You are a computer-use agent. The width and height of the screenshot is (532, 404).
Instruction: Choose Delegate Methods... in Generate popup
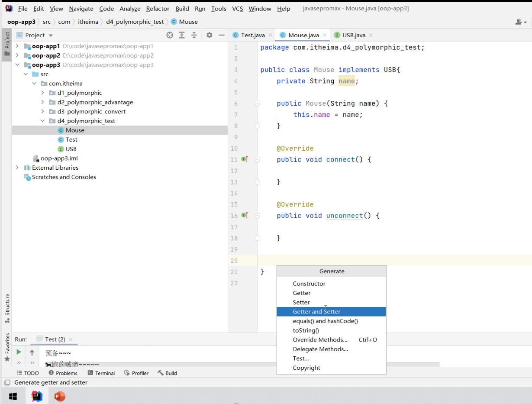[x=331, y=349]
